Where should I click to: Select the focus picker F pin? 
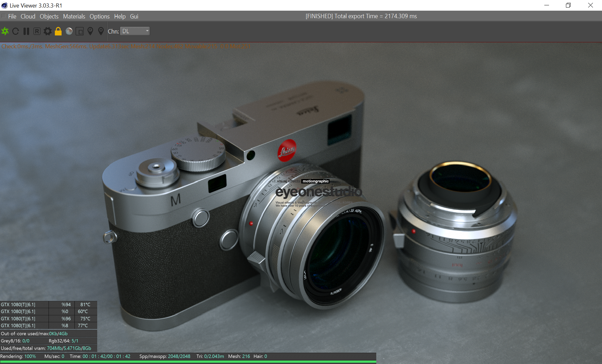(x=90, y=31)
